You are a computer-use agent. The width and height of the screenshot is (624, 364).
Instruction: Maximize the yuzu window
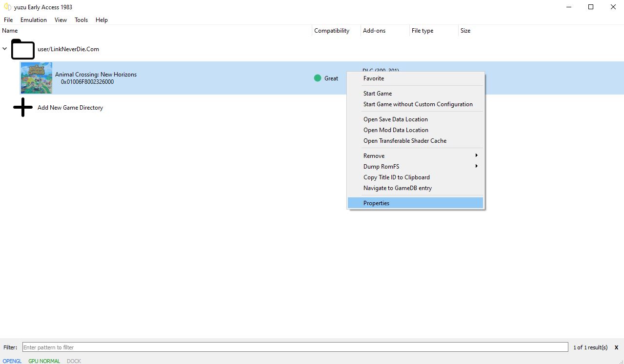591,7
